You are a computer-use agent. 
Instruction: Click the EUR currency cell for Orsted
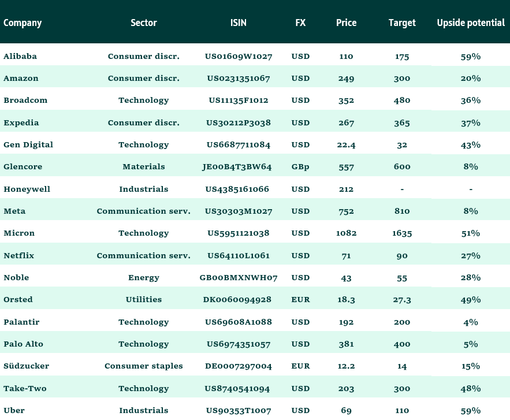point(300,299)
